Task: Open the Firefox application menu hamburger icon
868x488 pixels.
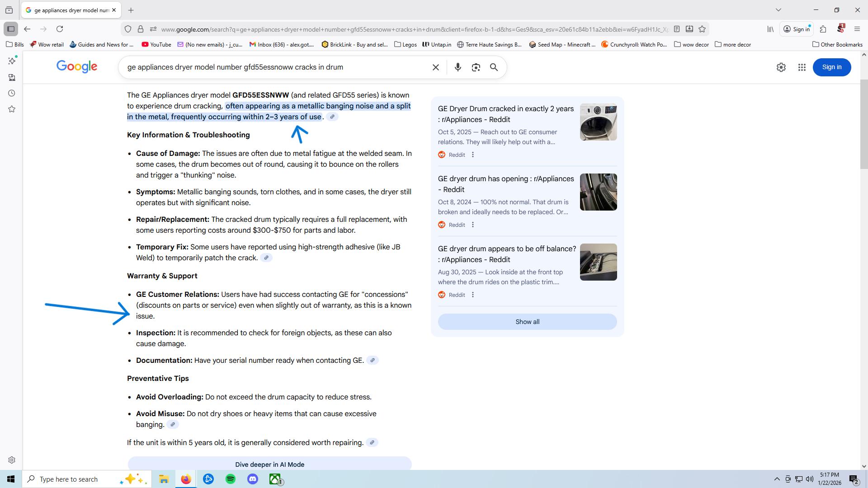Action: point(857,29)
